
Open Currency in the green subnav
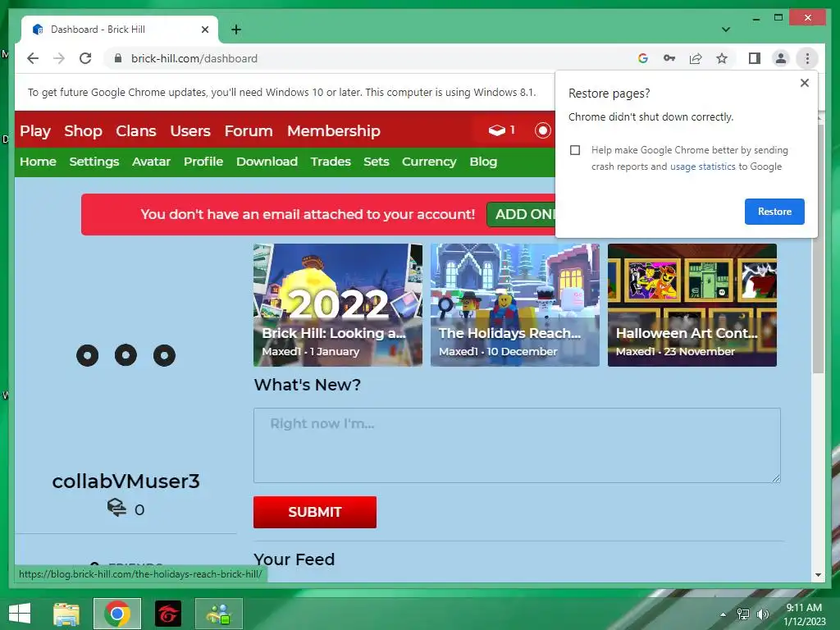[x=429, y=162]
